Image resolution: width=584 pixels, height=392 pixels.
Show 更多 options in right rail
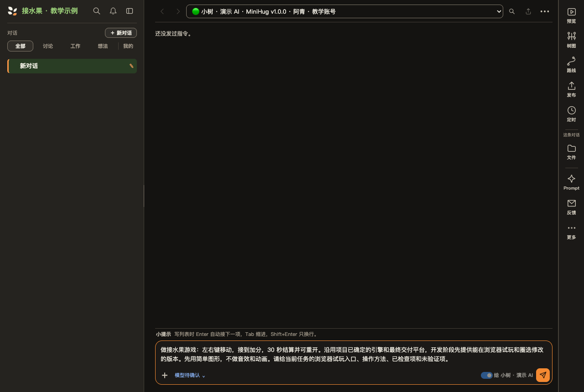pos(571,232)
